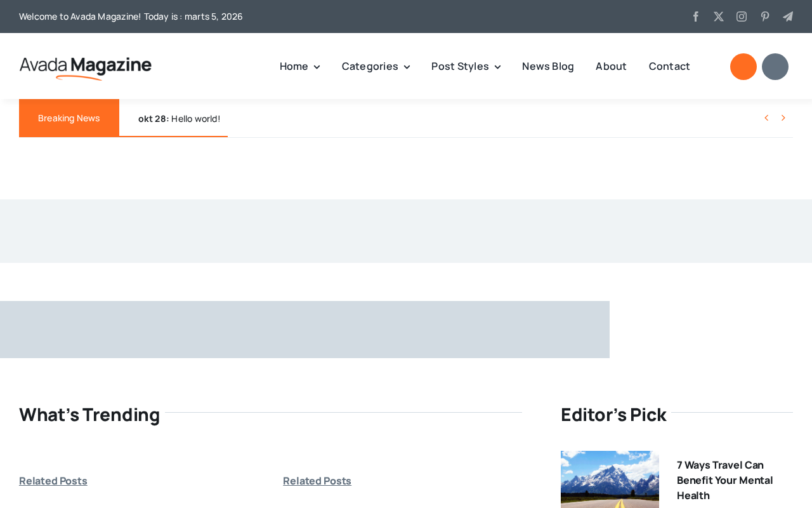Open the Hello world! breaking news post
The width and height of the screenshot is (812, 508).
click(195, 119)
